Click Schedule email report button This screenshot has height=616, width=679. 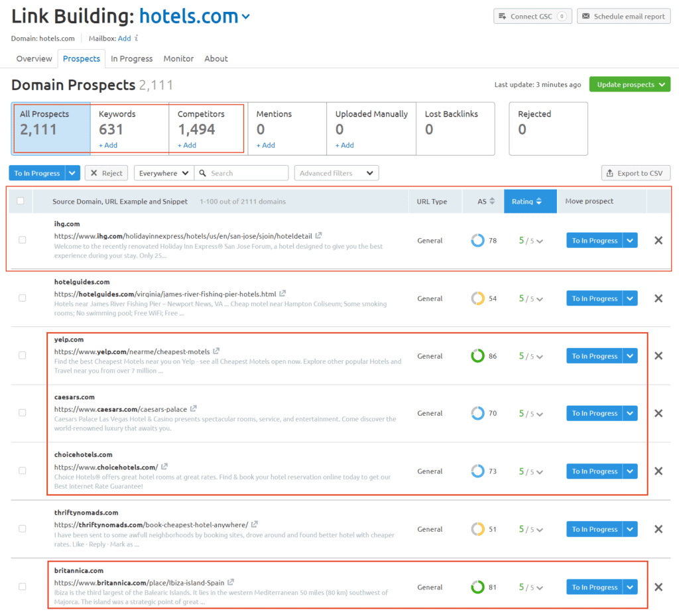click(623, 17)
